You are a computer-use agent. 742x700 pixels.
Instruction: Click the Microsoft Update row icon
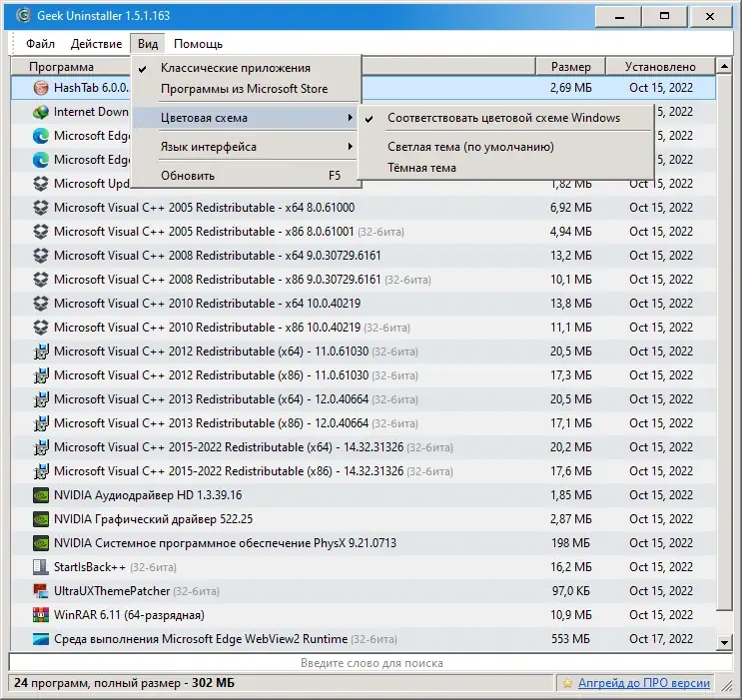[41, 184]
